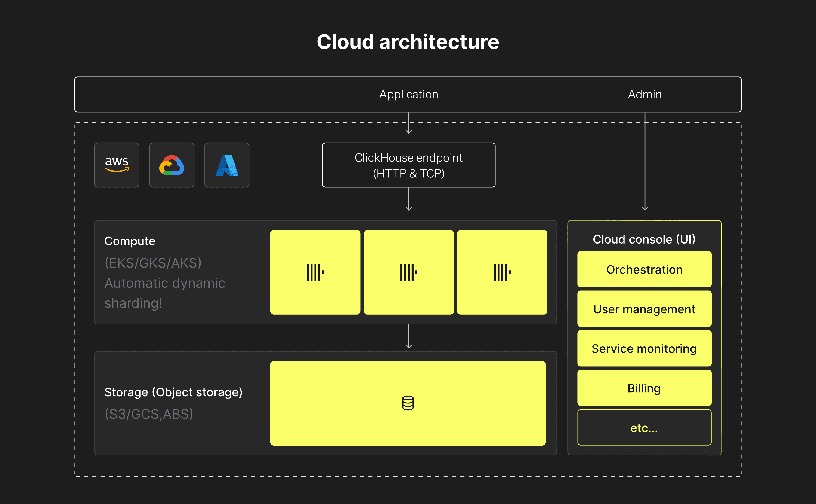Select the Application section header

point(408,94)
